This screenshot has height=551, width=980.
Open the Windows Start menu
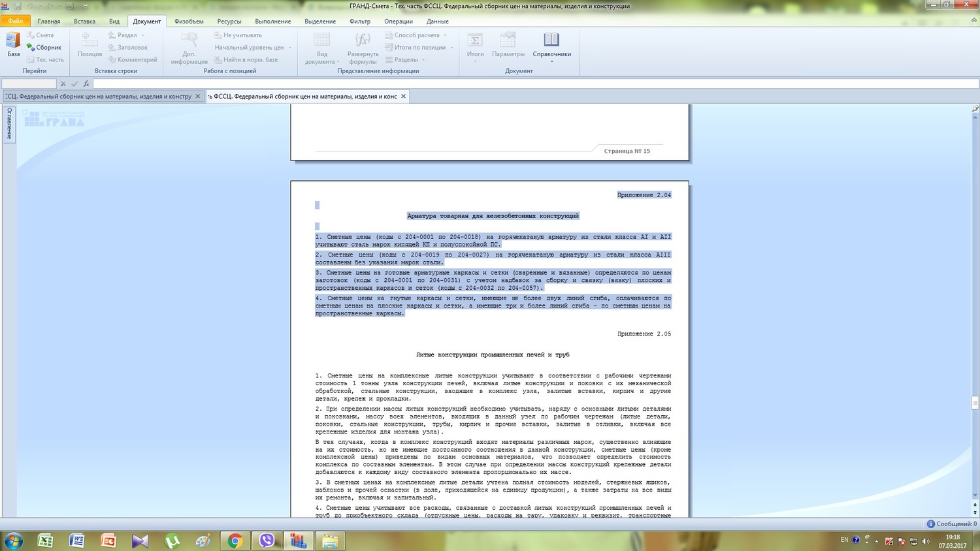point(13,541)
